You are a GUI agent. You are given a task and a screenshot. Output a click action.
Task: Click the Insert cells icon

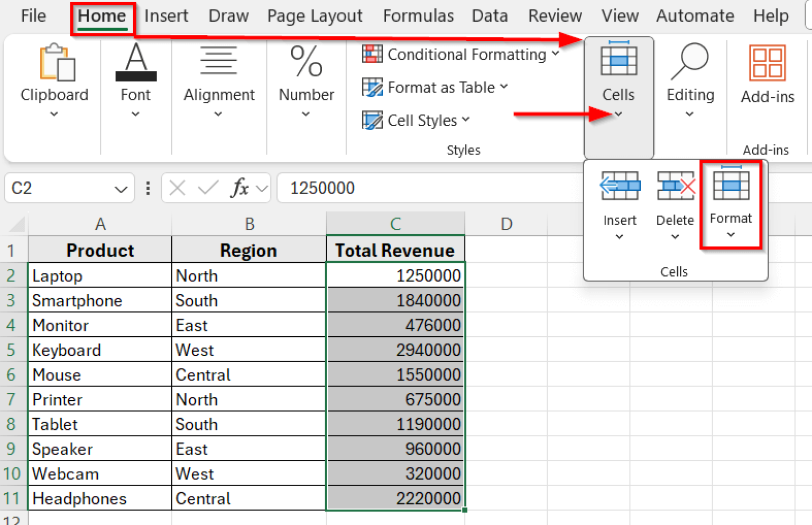click(620, 187)
